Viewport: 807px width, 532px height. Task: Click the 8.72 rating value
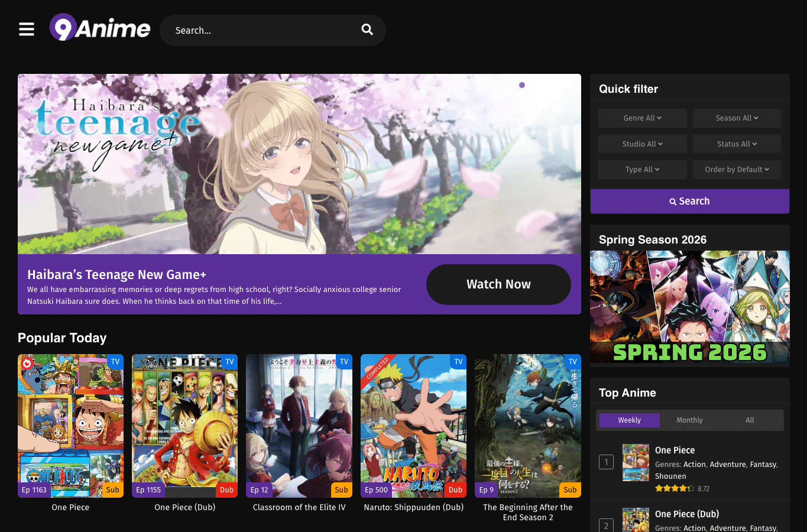704,489
